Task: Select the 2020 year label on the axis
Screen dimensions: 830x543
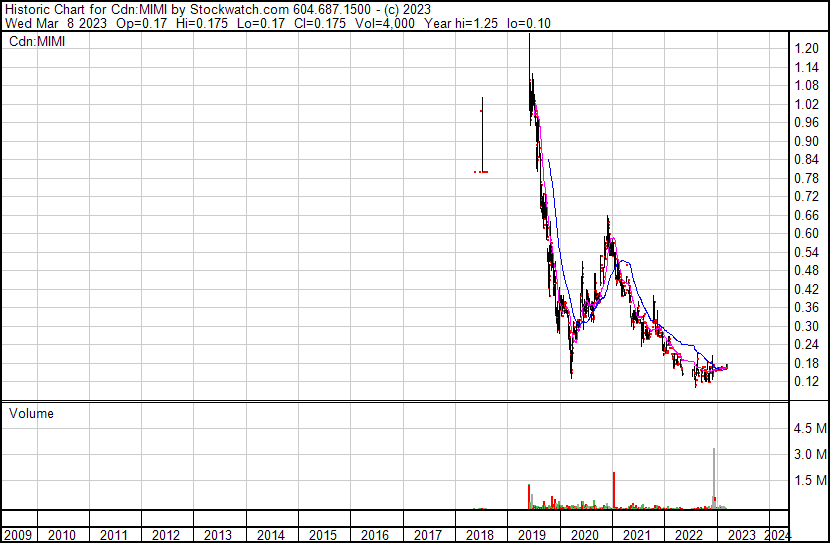Action: (x=584, y=535)
